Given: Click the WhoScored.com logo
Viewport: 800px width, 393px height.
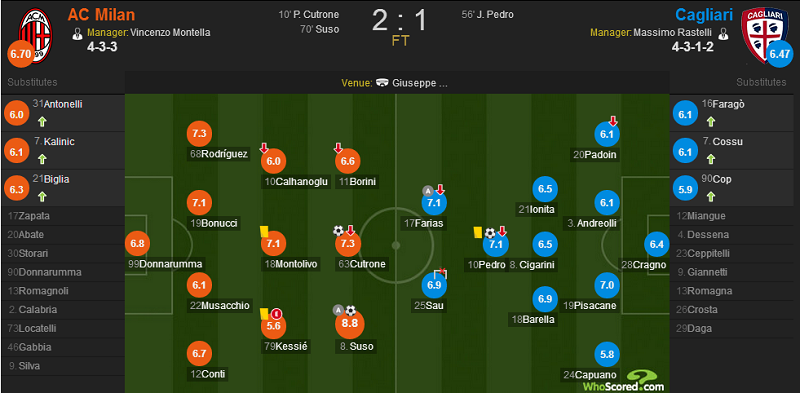Looking at the screenshot, I should (x=639, y=381).
